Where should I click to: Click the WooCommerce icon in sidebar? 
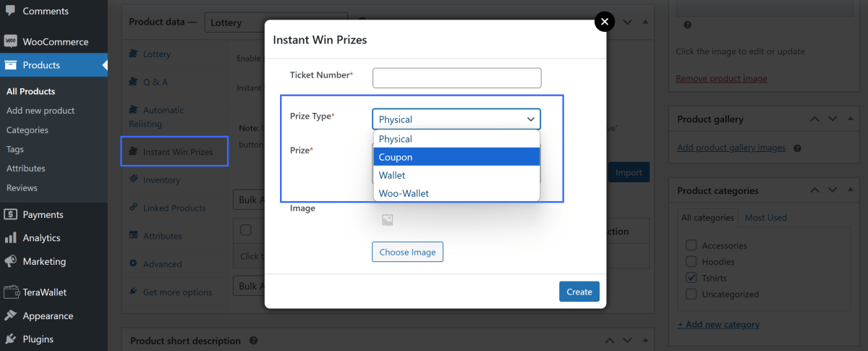coord(10,41)
